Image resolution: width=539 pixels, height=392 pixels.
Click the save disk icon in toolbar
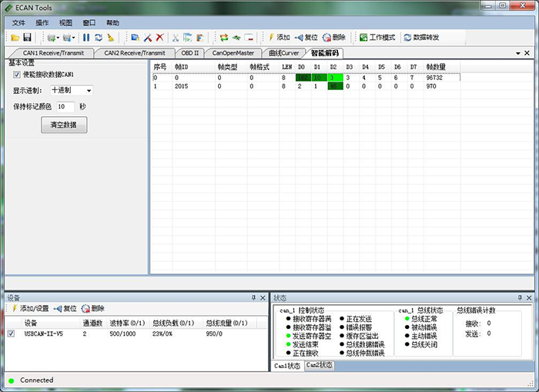tap(27, 37)
